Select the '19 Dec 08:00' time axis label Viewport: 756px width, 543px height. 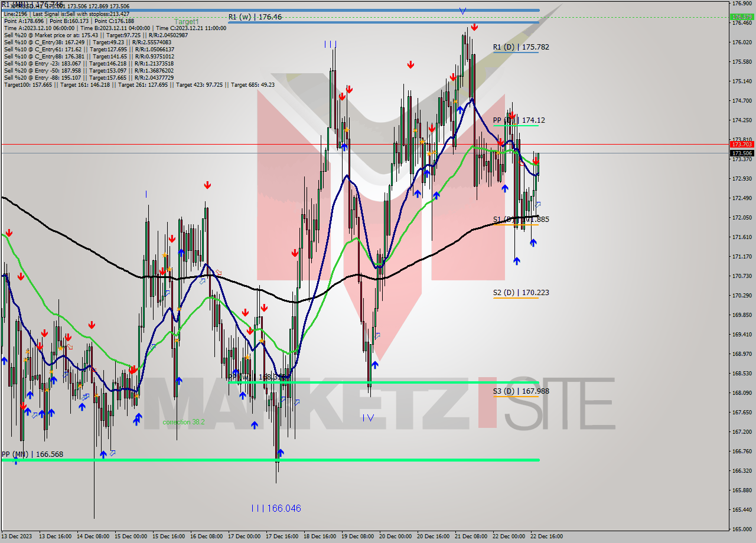[x=357, y=537]
